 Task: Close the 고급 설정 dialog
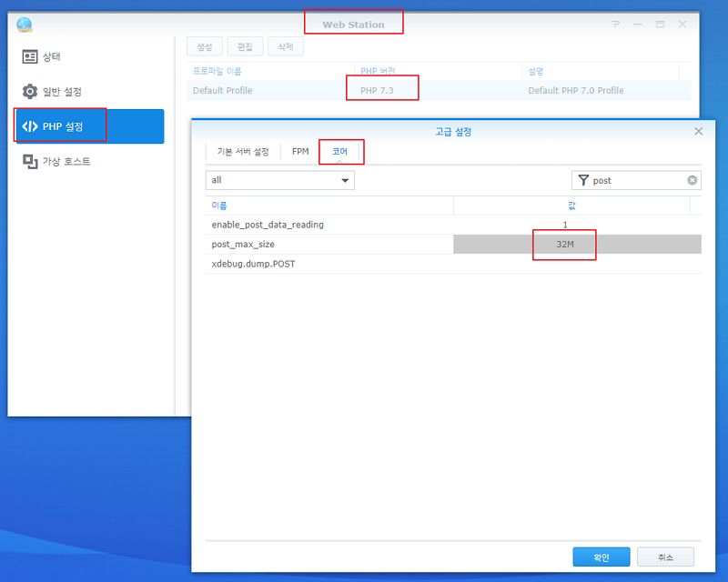pos(698,131)
